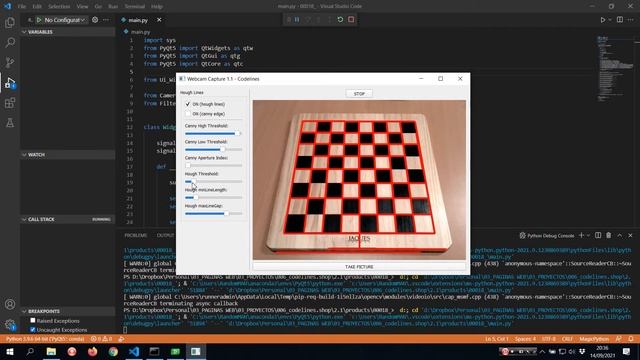This screenshot has width=640, height=360.
Task: Open Chrome from the Windows taskbar
Action: (x=113, y=351)
